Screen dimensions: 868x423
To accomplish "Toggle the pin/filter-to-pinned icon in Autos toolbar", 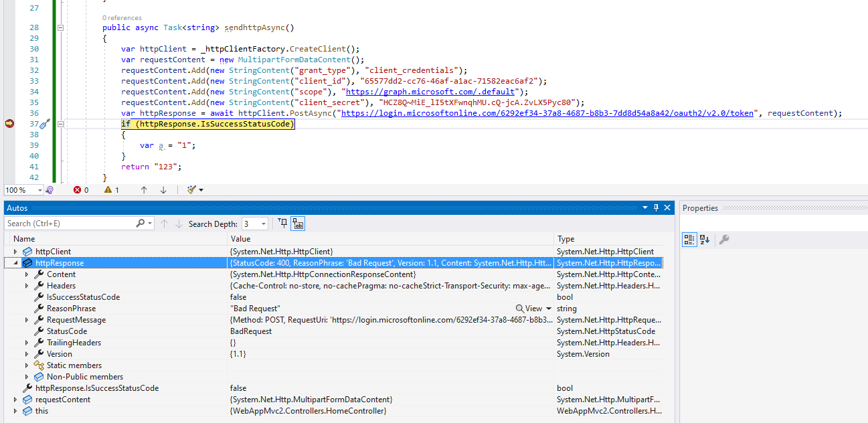I will point(283,224).
